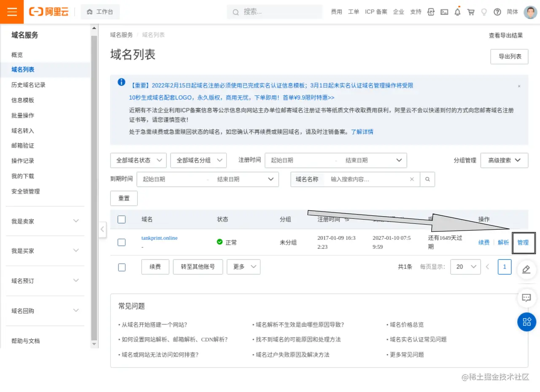540x392 pixels.
Task: Click the 重置 filter button
Action: point(124,198)
